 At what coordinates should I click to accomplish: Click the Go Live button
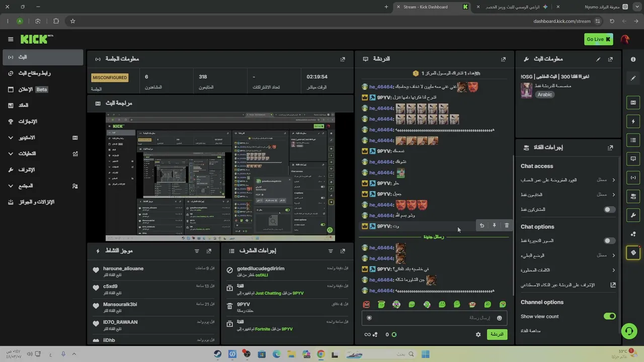[x=598, y=39]
